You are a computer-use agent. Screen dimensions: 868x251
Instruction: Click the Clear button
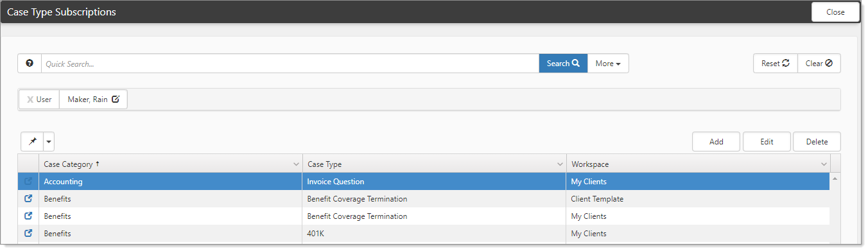pyautogui.click(x=819, y=64)
